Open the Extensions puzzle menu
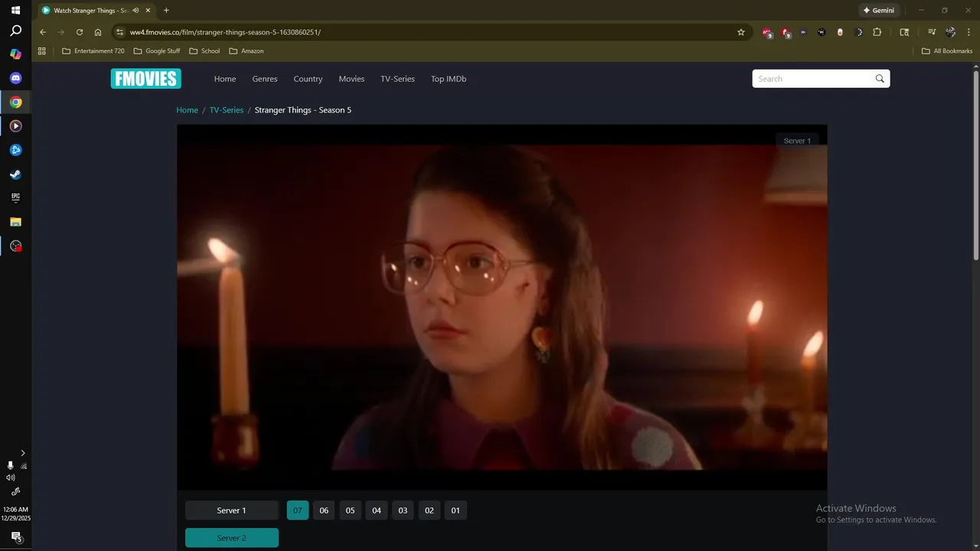The width and height of the screenshot is (980, 551). (x=877, y=32)
